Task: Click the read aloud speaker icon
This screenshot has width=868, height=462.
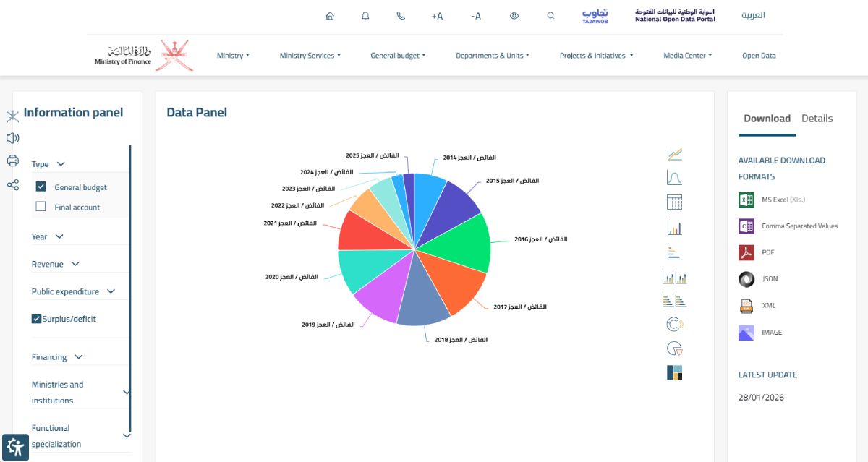Action: tap(12, 138)
